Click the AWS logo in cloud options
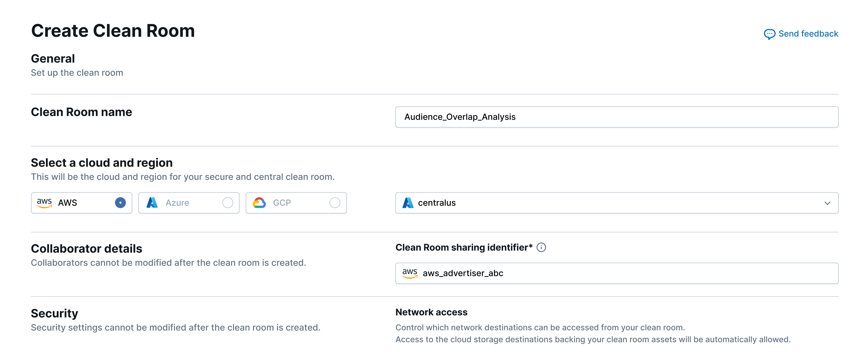This screenshot has width=868, height=358. (x=44, y=203)
